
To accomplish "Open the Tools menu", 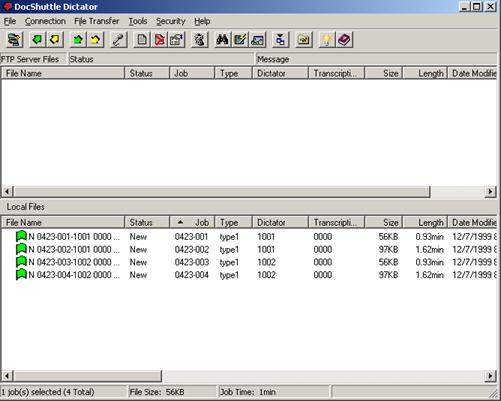I will [138, 21].
